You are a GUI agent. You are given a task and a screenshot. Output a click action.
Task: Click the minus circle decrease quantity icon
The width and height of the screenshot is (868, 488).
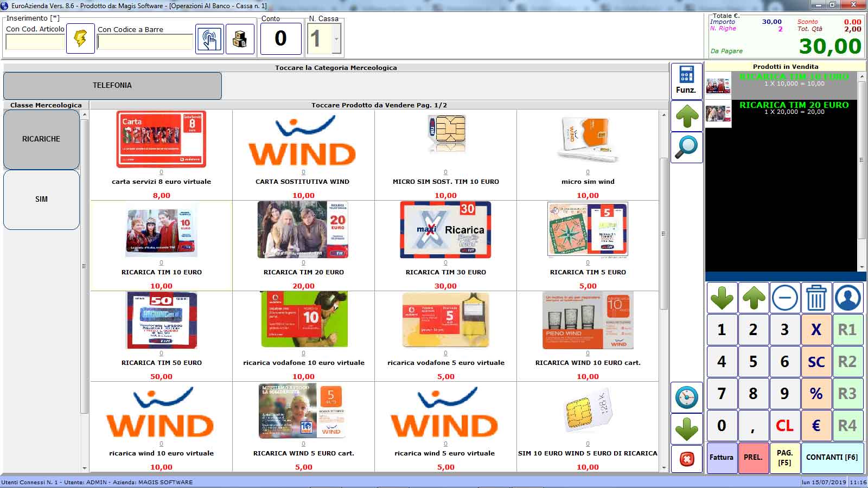tap(784, 298)
